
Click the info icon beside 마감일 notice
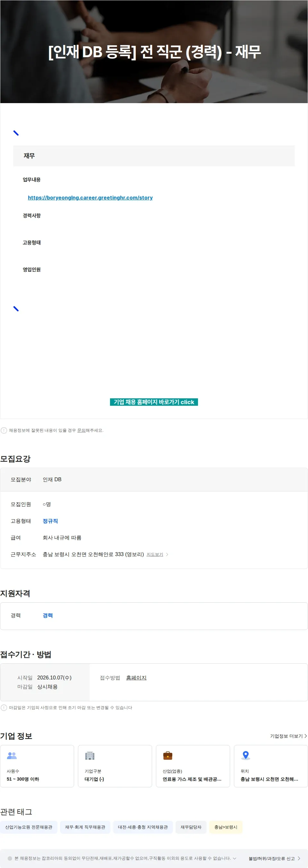point(4,708)
